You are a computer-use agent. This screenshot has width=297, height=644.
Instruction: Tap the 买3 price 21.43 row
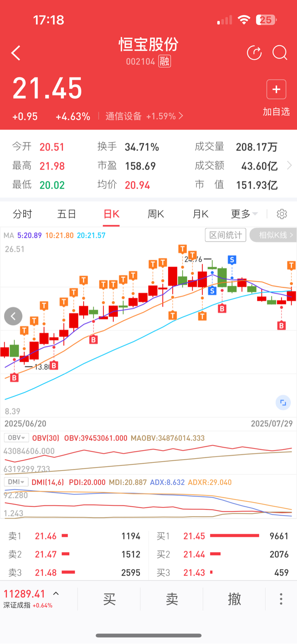tap(223, 572)
